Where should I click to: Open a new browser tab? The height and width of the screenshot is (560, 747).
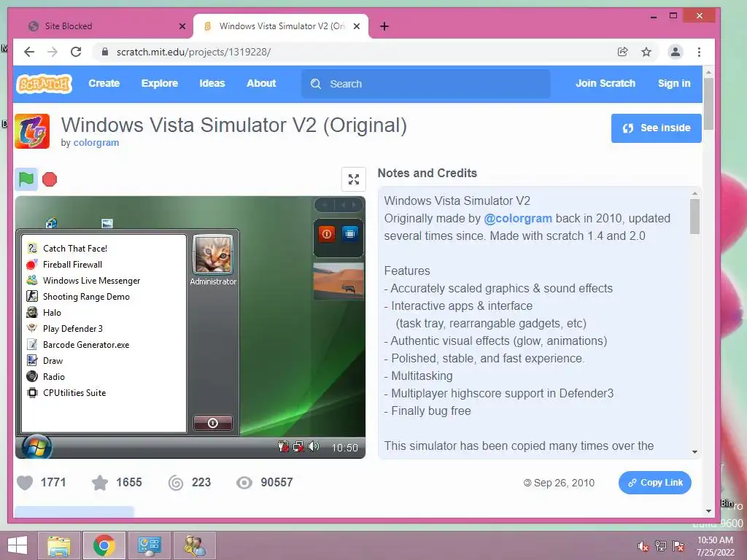click(384, 26)
